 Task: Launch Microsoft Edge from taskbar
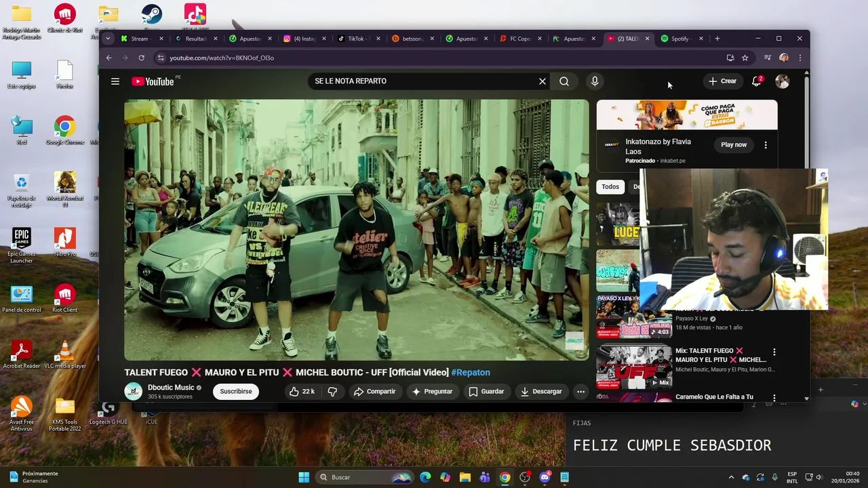coord(425,477)
